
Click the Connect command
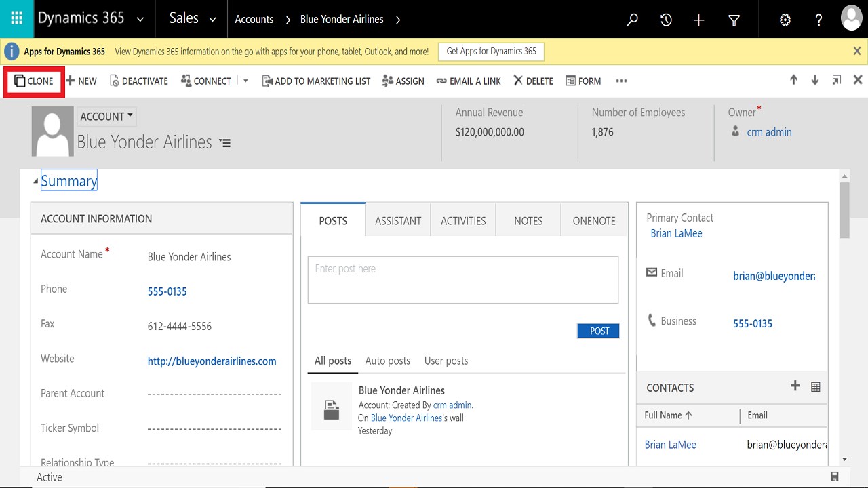pyautogui.click(x=206, y=81)
